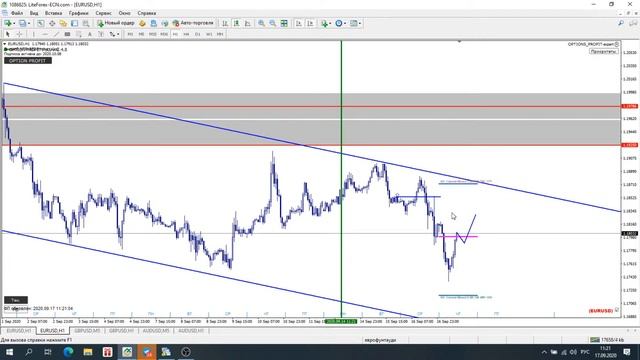
Task: Open the Strategy Tester icon
Action: tap(86, 23)
